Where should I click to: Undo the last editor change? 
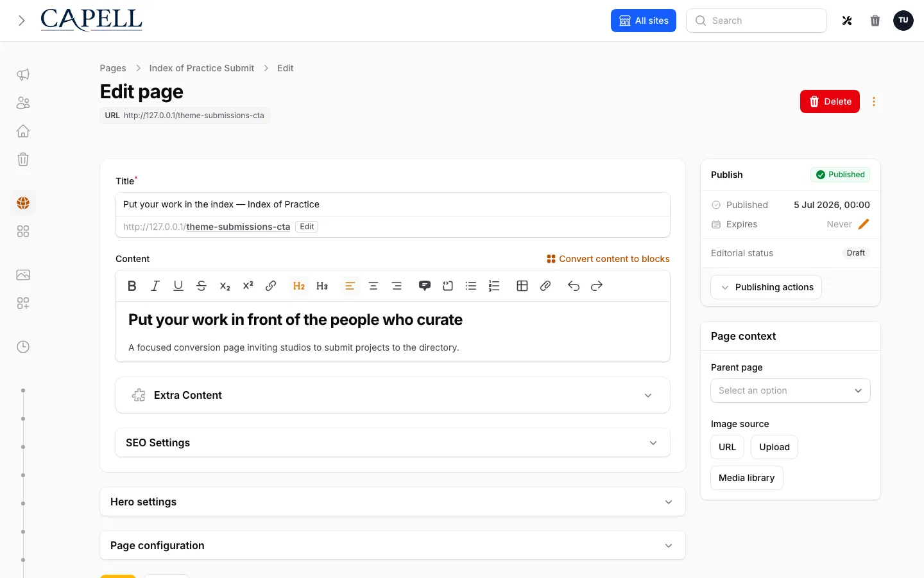pos(574,286)
